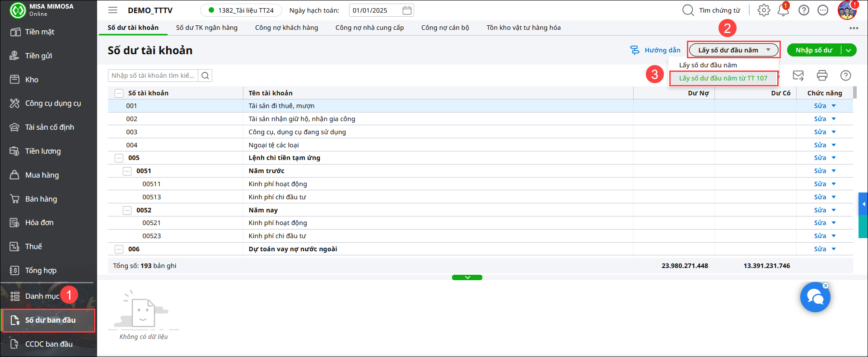
Task: Click Sửa for account 002
Action: click(820, 119)
